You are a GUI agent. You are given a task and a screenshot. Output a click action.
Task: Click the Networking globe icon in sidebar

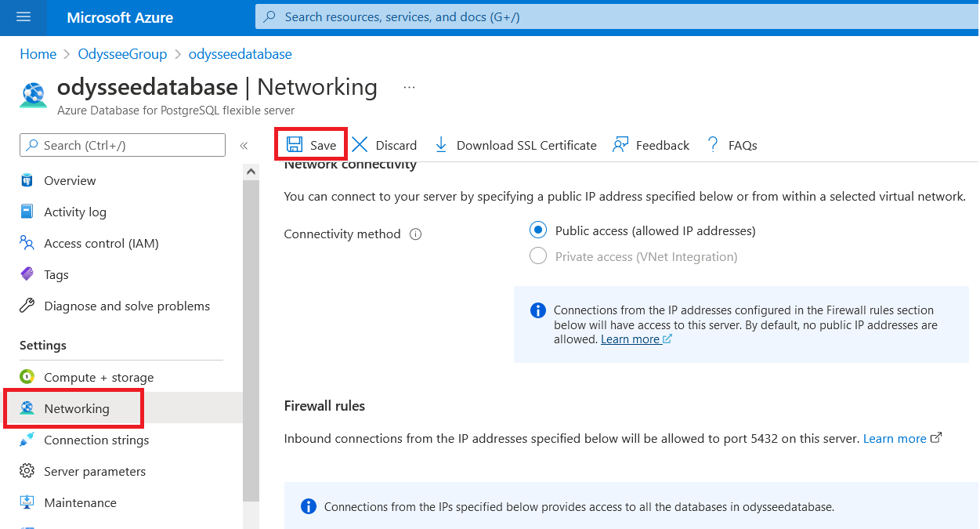pos(27,408)
